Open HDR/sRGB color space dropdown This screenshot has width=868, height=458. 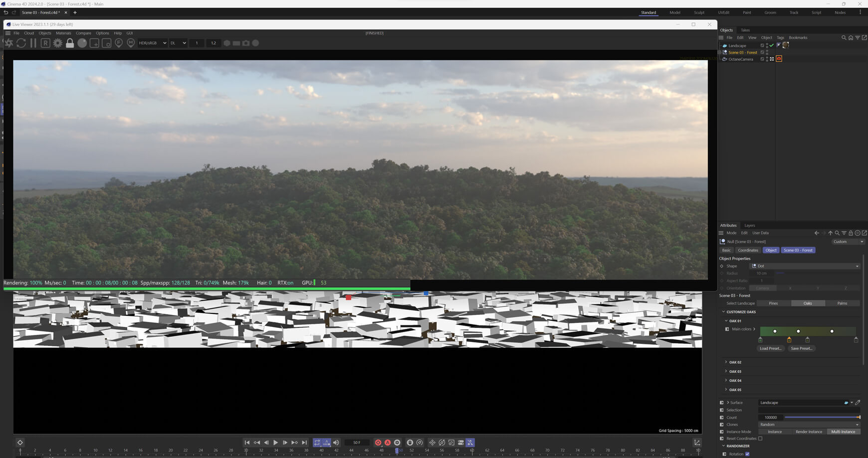152,43
